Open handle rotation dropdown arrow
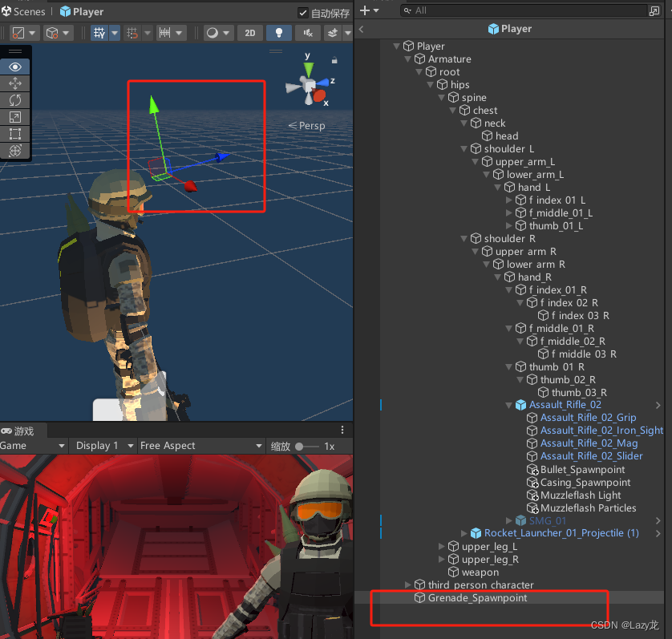The width and height of the screenshot is (672, 639). [x=66, y=33]
